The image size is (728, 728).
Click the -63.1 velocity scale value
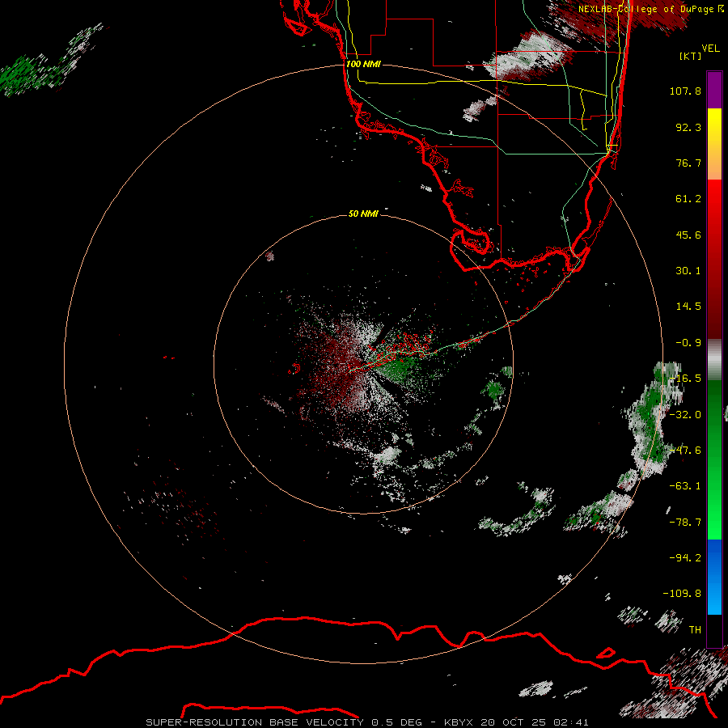click(685, 486)
